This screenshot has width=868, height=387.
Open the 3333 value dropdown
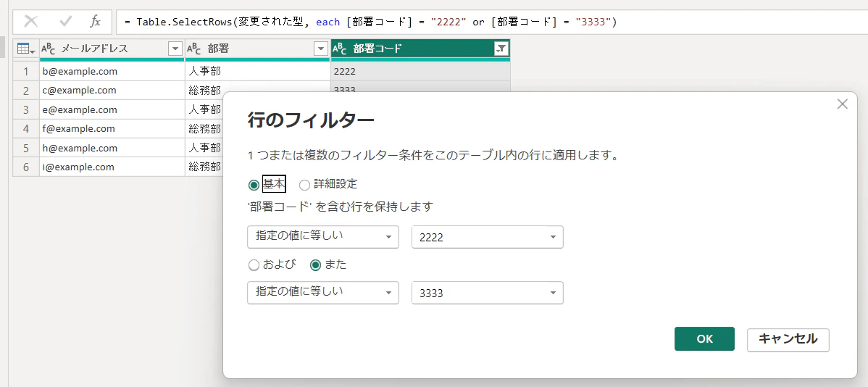pyautogui.click(x=487, y=293)
